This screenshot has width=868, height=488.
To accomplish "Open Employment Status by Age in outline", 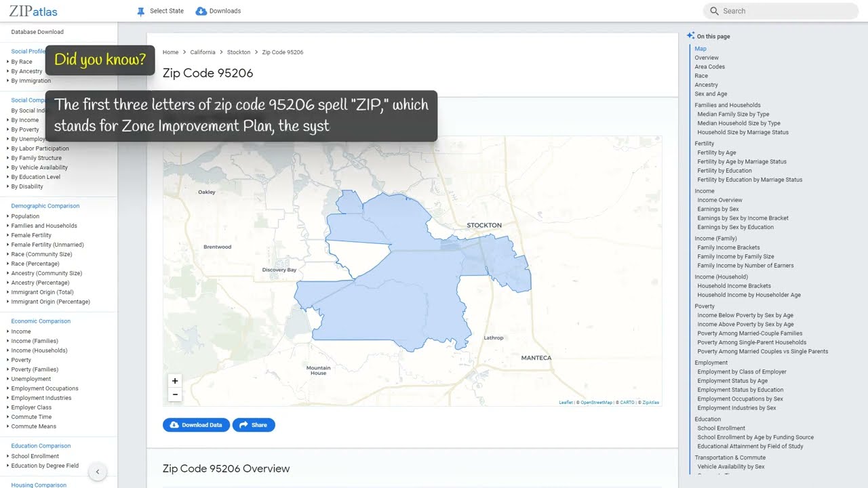I will pyautogui.click(x=733, y=381).
